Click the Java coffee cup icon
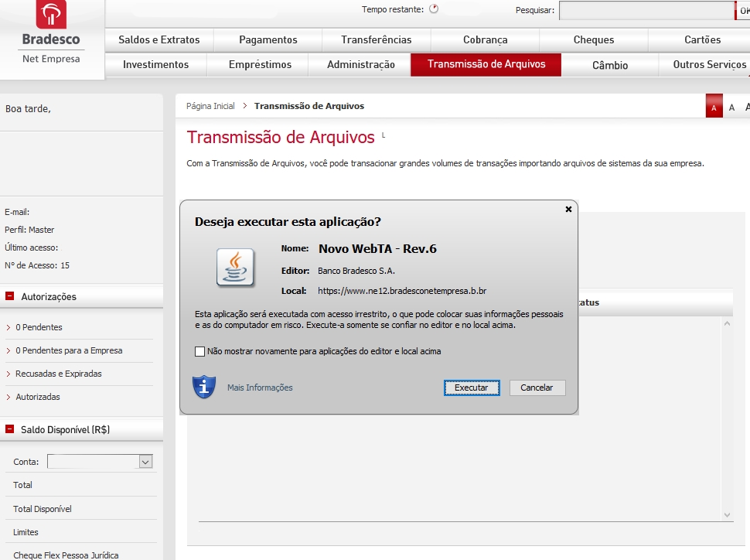750x560 pixels. click(x=236, y=268)
